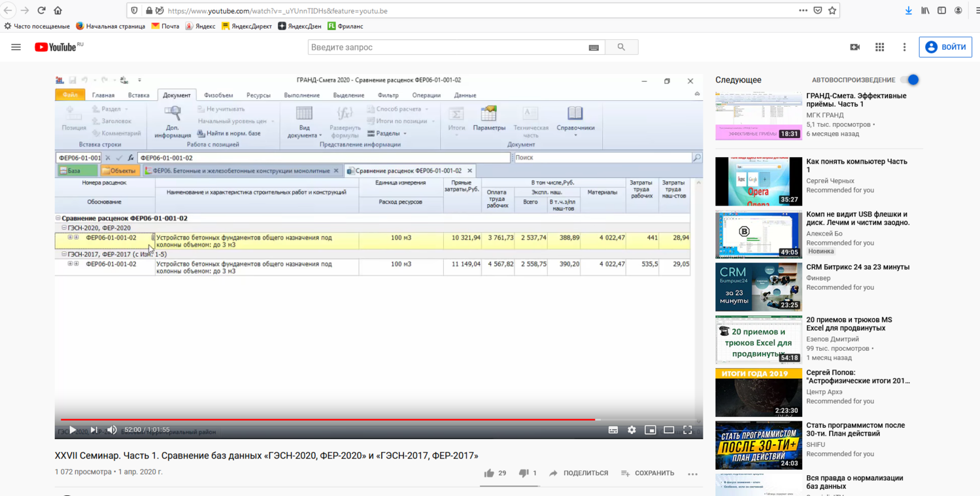Open the Firefox library icon
This screenshot has height=496, width=980.
[925, 10]
